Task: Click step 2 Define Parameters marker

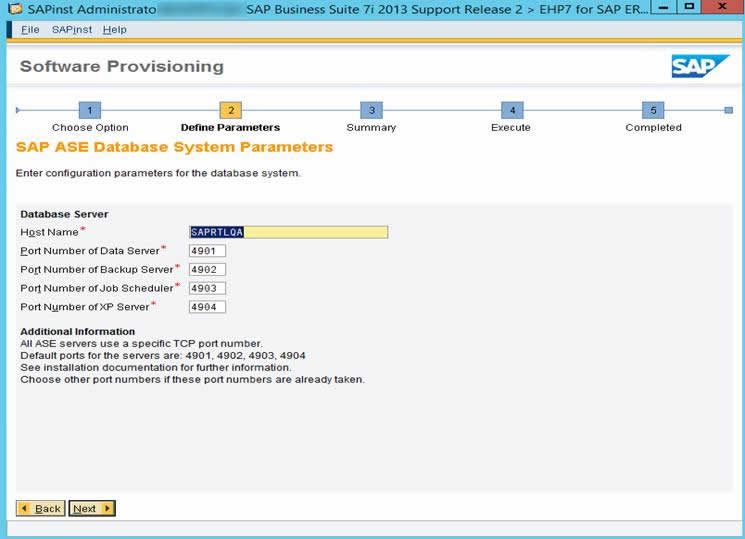Action: coord(230,110)
